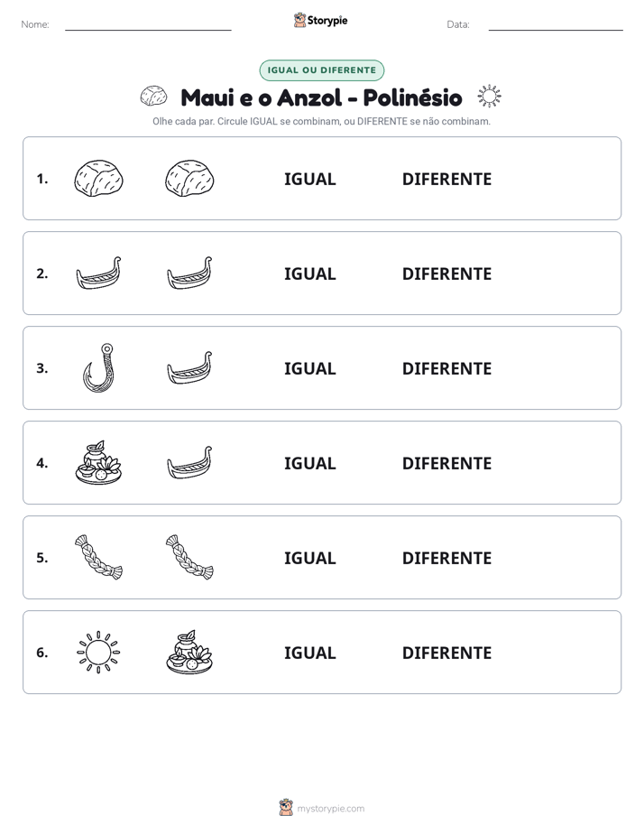
Task: Click the fish hook icon in row 3
Action: (x=99, y=368)
